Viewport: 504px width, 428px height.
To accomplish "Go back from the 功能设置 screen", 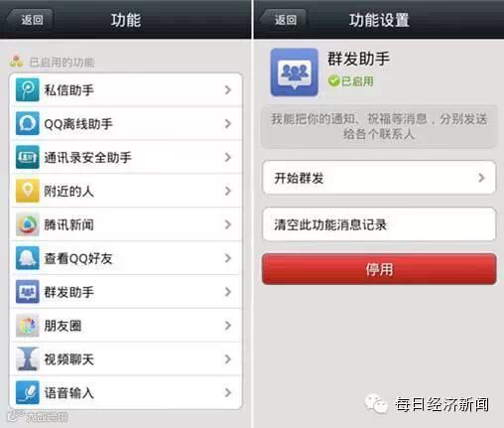I will tap(284, 20).
